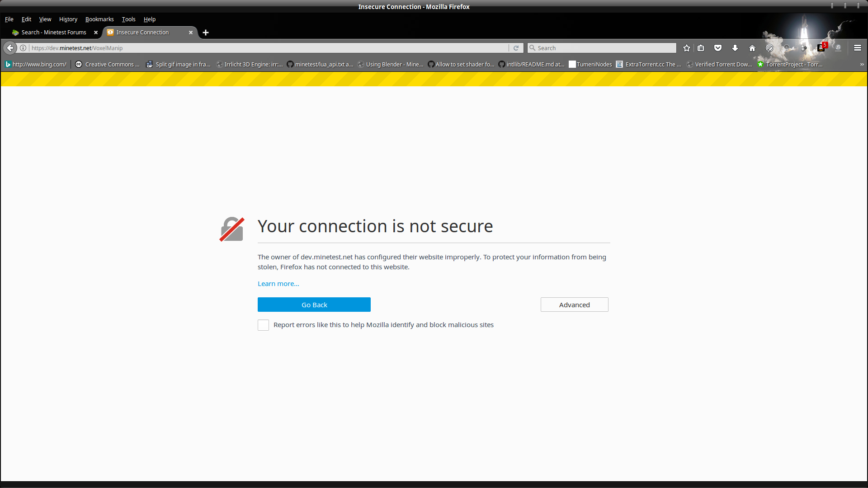Reload the page with refresh icon
This screenshot has height=488, width=868.
coord(516,48)
